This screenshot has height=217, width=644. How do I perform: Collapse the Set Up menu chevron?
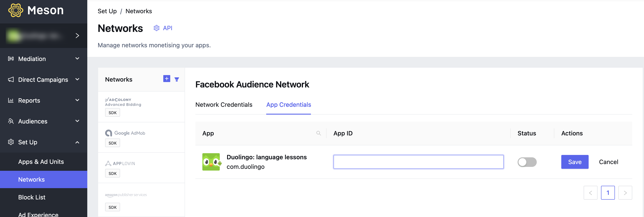pyautogui.click(x=77, y=142)
